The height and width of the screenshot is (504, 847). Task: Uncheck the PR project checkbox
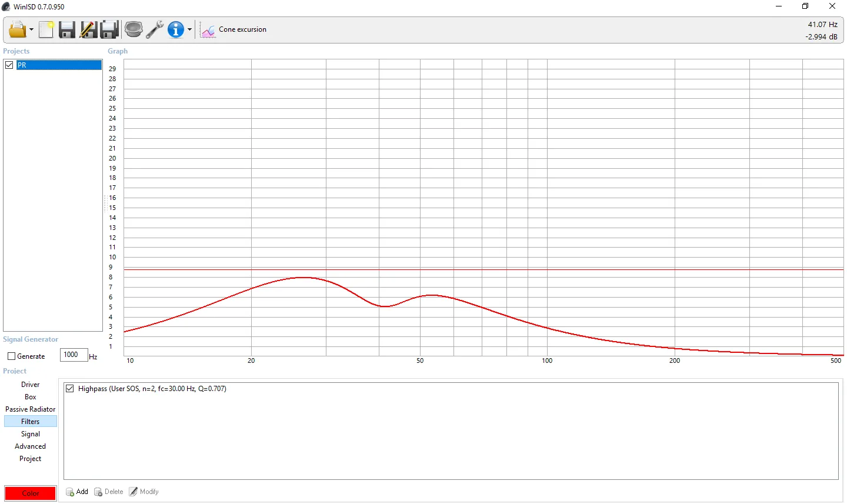[x=9, y=65]
